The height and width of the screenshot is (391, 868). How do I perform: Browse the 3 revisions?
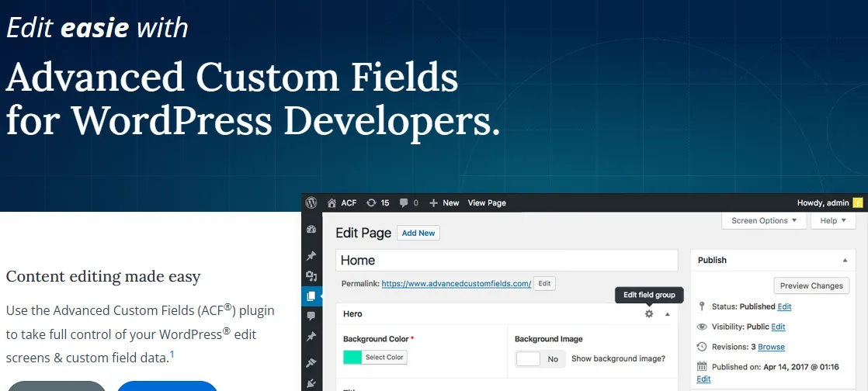[771, 347]
